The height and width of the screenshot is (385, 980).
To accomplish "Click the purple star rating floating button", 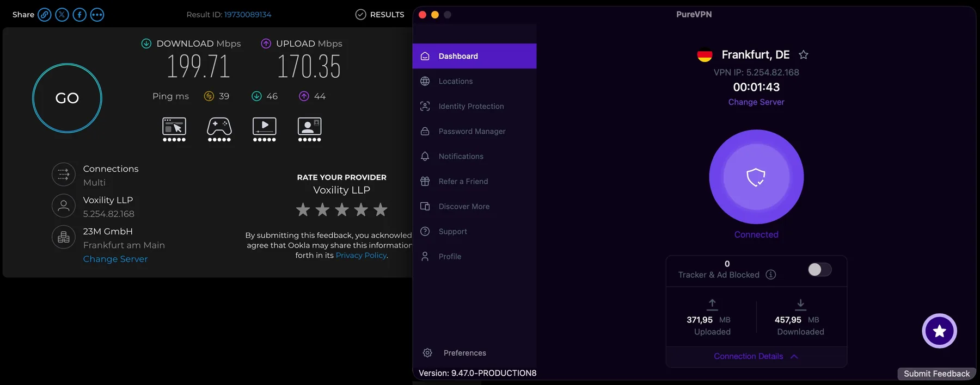I will [939, 331].
